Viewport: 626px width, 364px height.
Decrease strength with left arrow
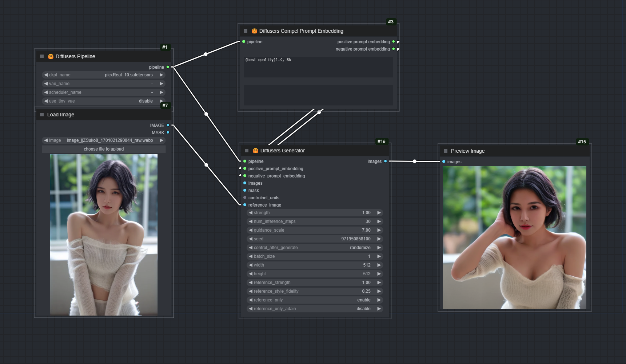pyautogui.click(x=251, y=213)
